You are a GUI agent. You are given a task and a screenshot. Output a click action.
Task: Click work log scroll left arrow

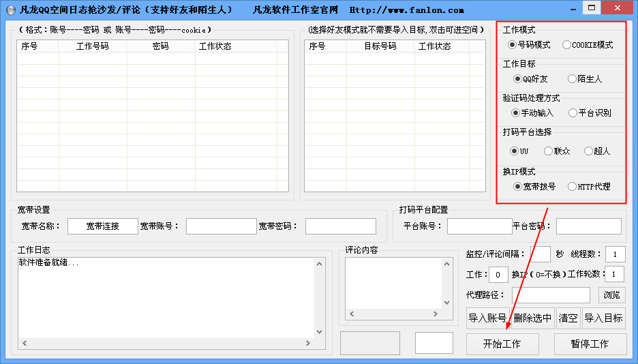[25, 344]
